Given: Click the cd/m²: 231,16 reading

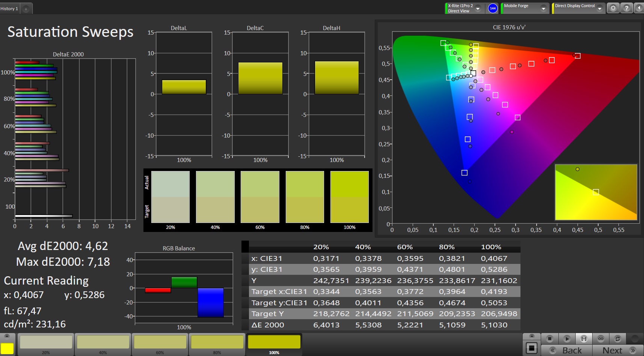Looking at the screenshot, I should pyautogui.click(x=35, y=324).
